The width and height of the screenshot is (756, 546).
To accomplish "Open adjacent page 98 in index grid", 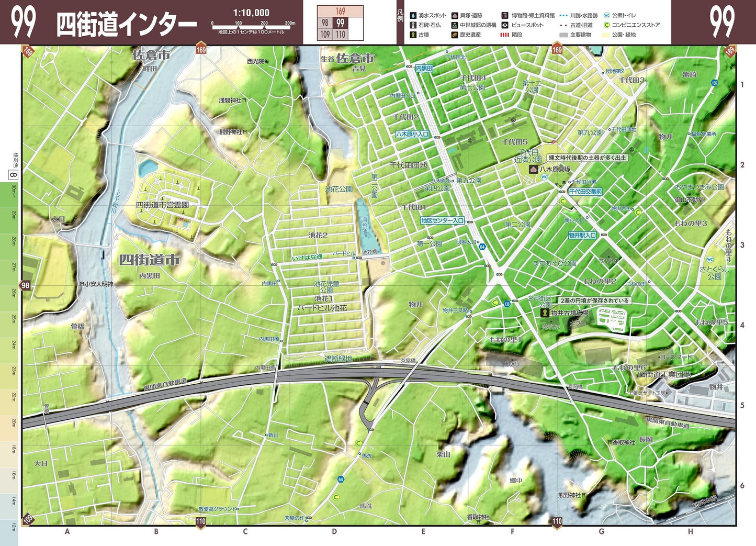I will [325, 23].
